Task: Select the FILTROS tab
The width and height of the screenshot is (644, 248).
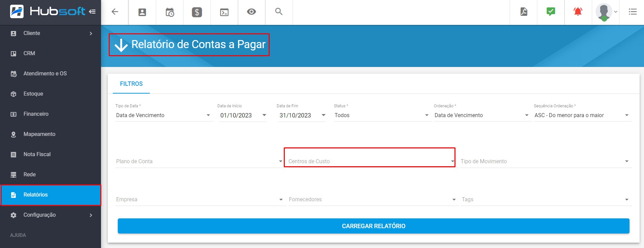Action: [131, 84]
